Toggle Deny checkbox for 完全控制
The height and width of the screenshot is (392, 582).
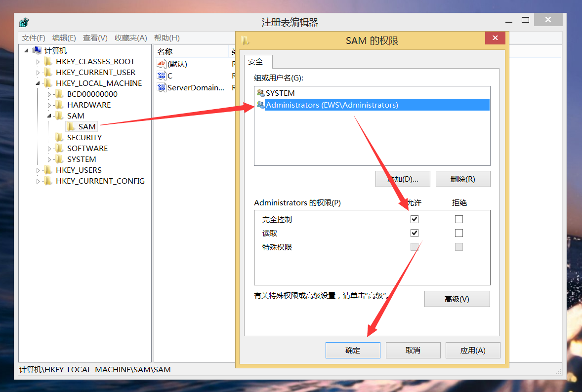coord(459,219)
